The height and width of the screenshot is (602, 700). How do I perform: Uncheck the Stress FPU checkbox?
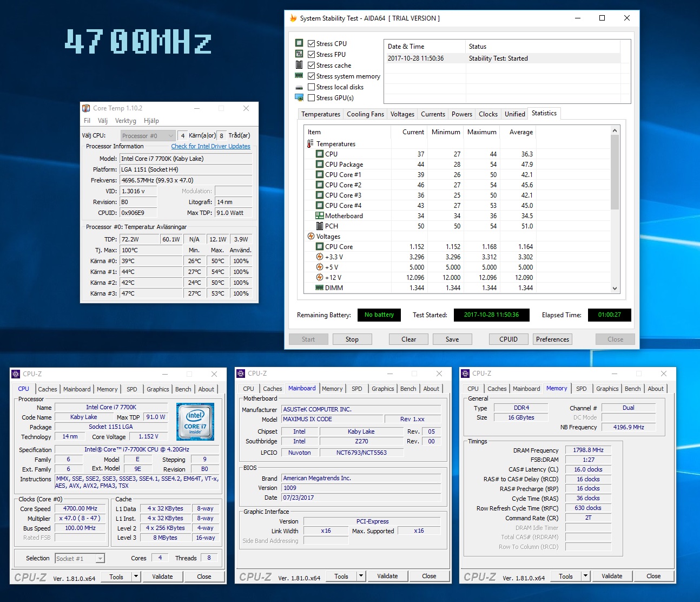312,55
